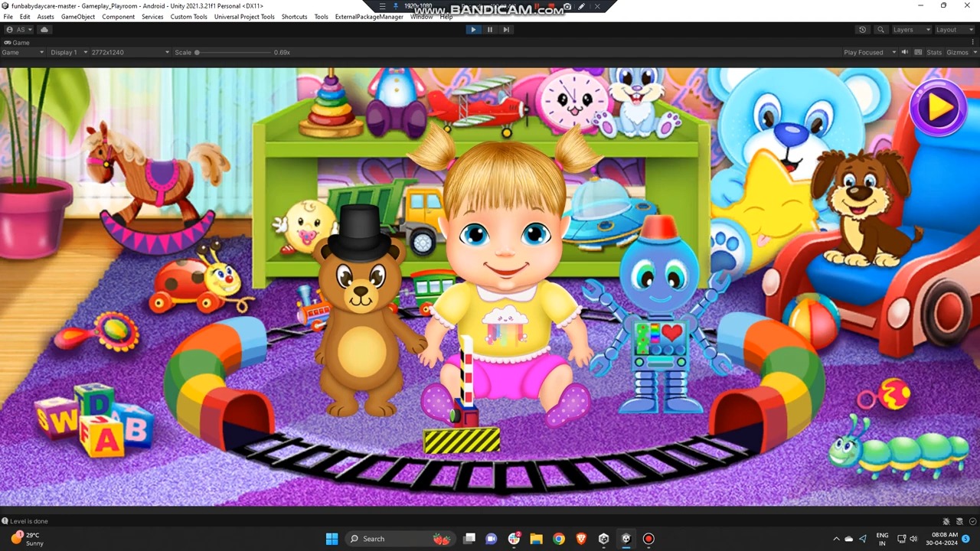Screen dimensions: 980x551
Task: Open the Game view mode dropdown
Action: pyautogui.click(x=22, y=52)
